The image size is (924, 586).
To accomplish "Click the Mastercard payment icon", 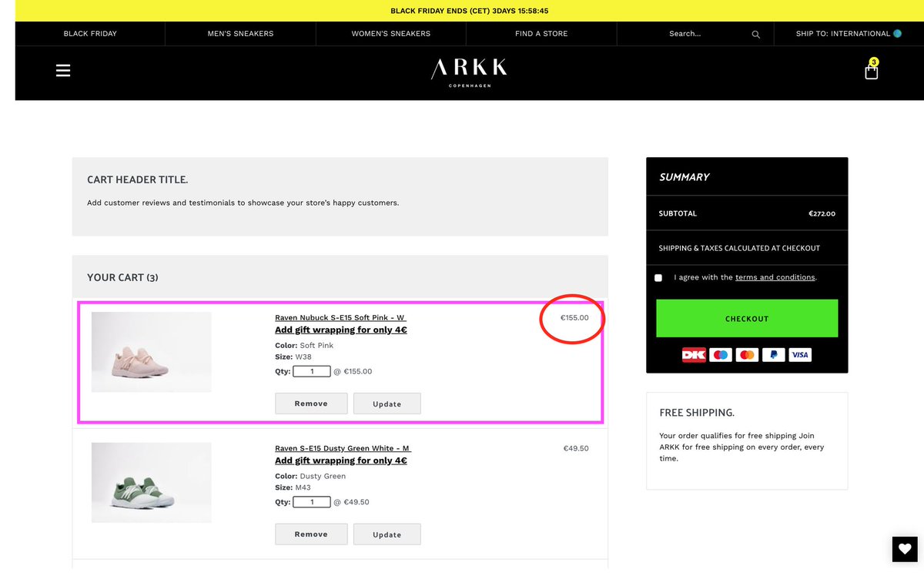I will [747, 355].
